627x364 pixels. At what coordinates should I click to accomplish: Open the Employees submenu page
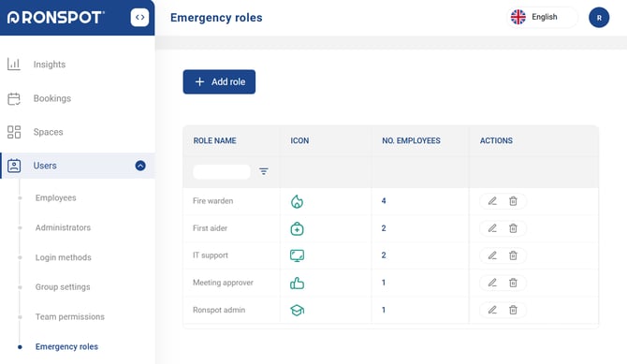[55, 197]
